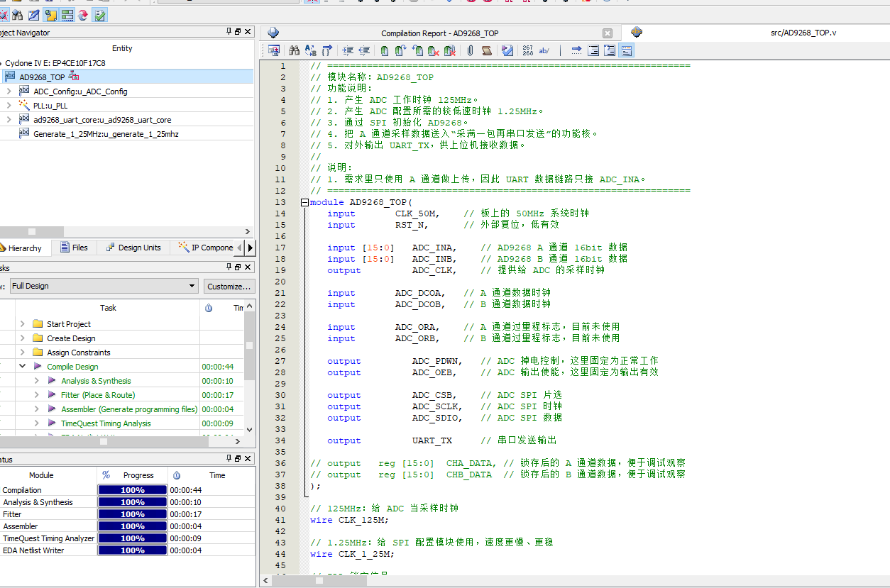Click the page-layout icon right after the blue arrow
The width and height of the screenshot is (890, 588).
(x=593, y=50)
